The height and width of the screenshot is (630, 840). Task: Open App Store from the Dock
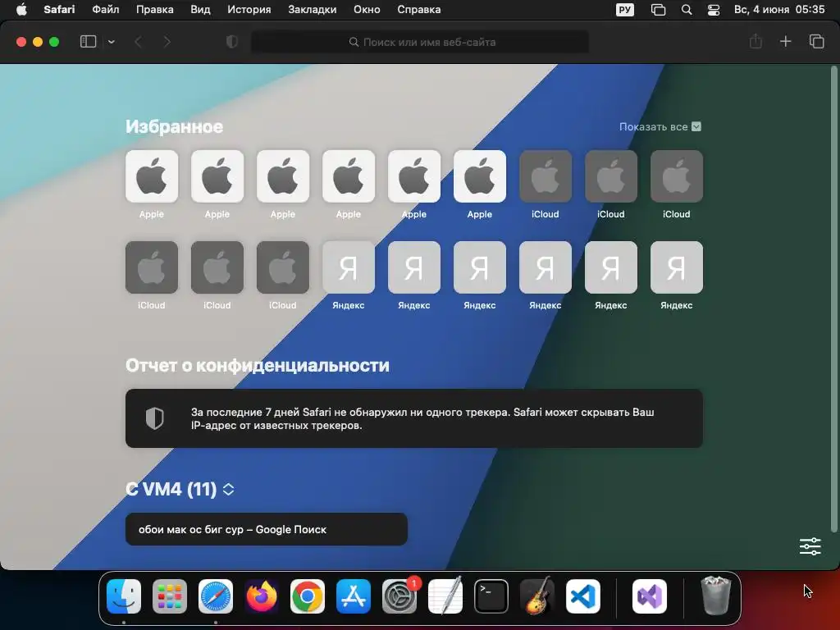coord(354,596)
